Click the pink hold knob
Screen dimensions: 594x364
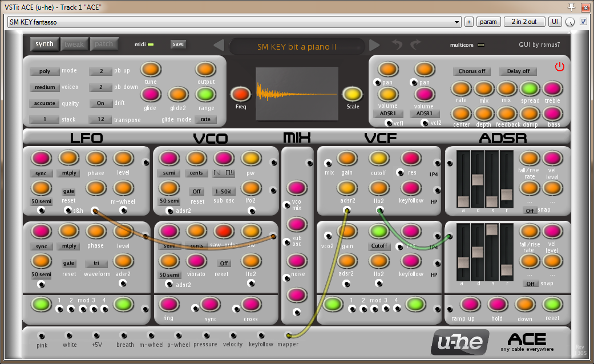coord(497,305)
